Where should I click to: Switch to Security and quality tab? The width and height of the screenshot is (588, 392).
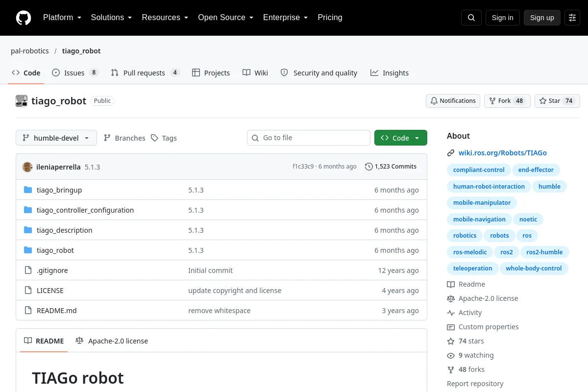click(x=319, y=73)
